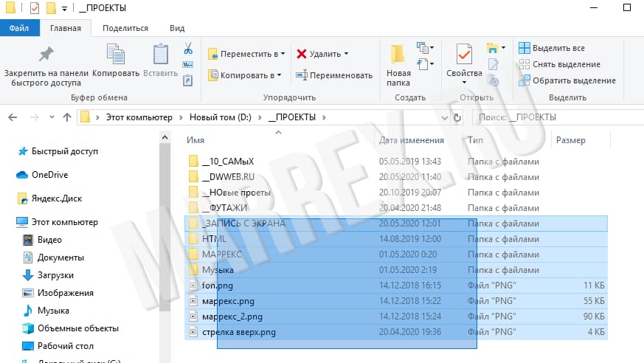
Task: Expand address bar history dropdown
Action: pos(444,118)
